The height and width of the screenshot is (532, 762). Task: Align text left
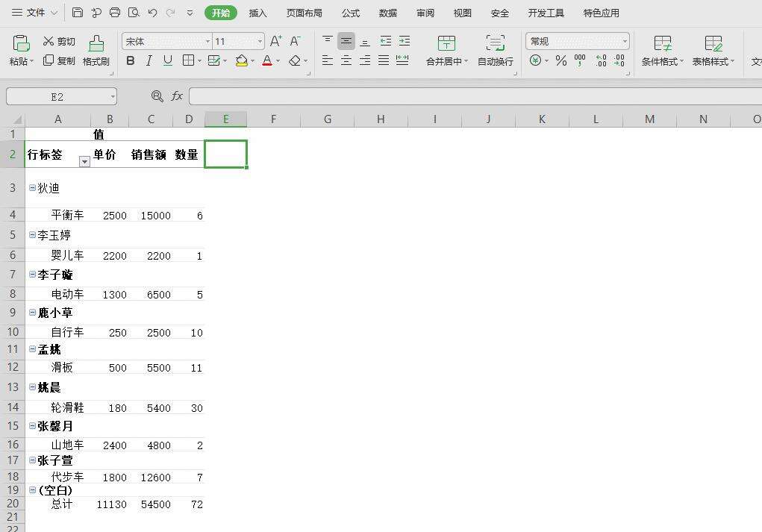point(328,60)
